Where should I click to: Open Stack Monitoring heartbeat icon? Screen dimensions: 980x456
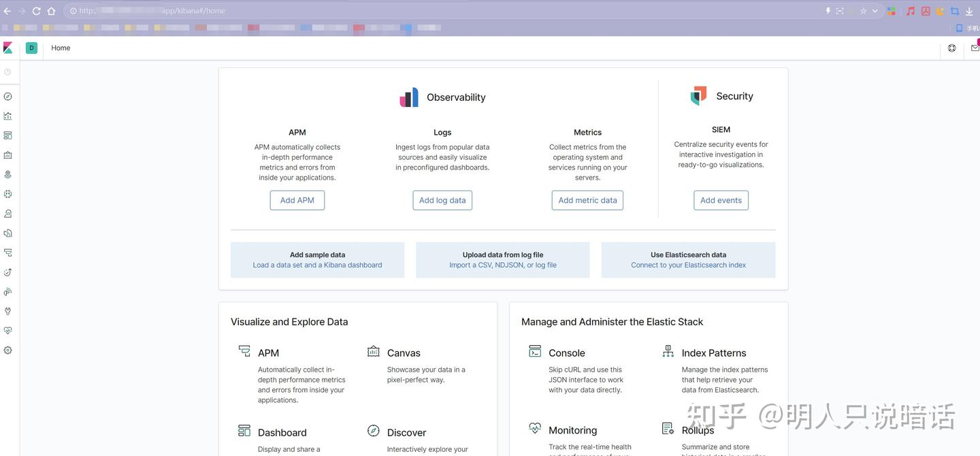[x=7, y=330]
